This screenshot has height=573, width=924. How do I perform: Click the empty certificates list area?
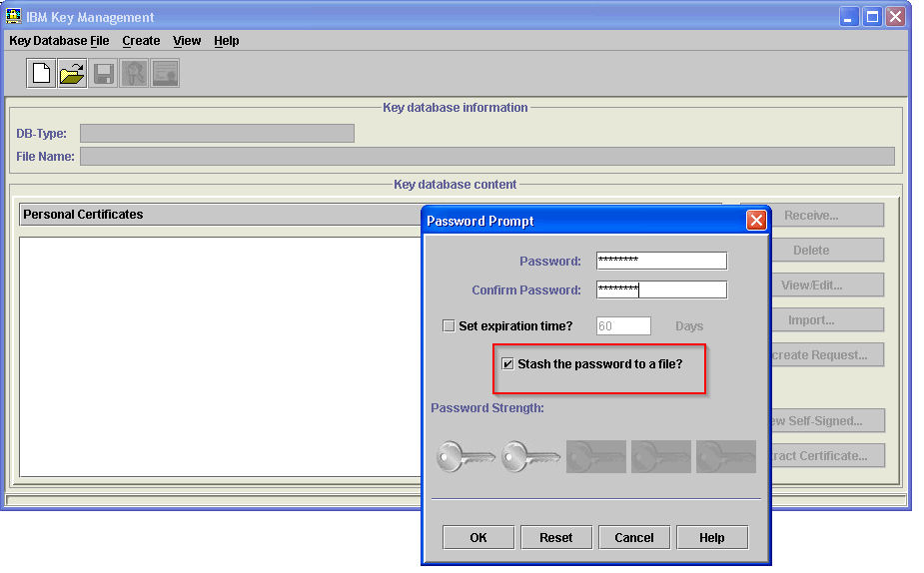click(x=221, y=356)
